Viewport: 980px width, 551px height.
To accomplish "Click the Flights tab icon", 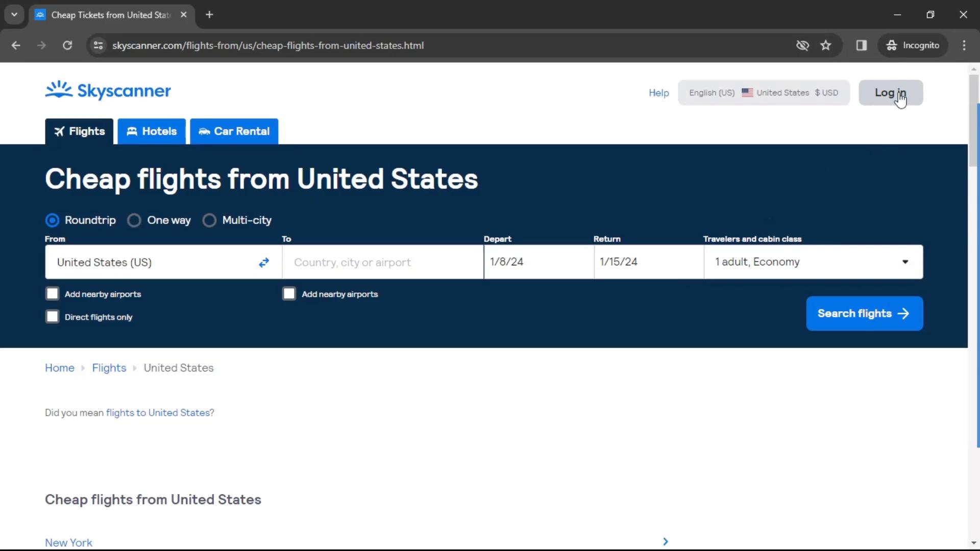I will click(60, 131).
